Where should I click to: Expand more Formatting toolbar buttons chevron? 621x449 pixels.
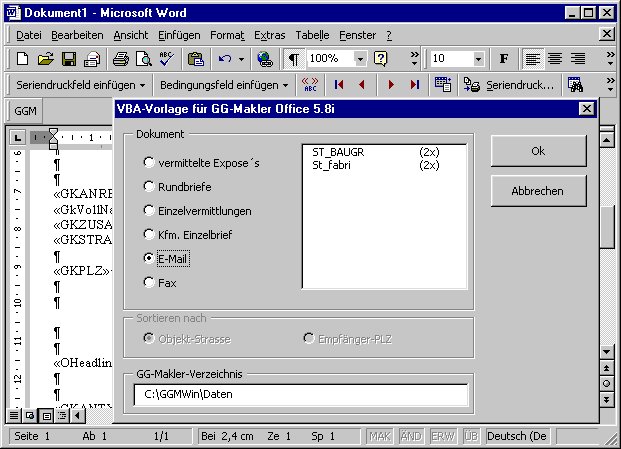[610, 59]
